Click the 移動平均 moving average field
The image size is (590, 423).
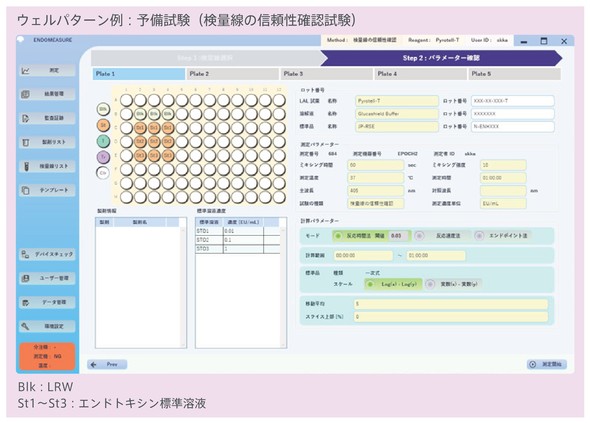coord(451,304)
